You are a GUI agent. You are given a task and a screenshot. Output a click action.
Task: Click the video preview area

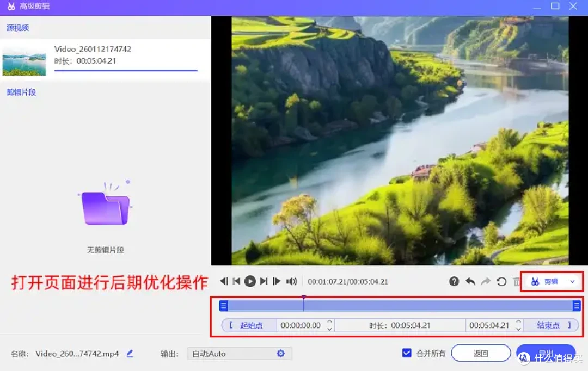(400, 140)
